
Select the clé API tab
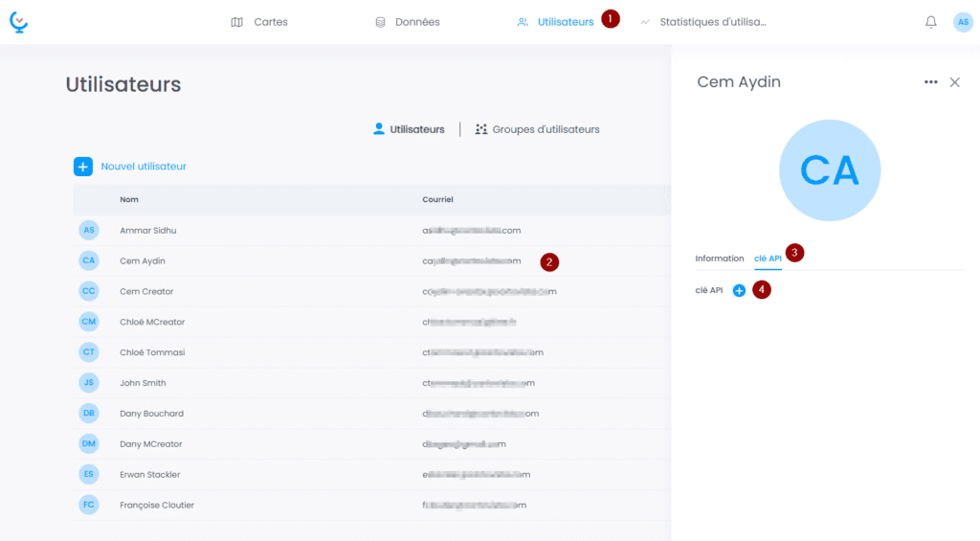(x=768, y=259)
